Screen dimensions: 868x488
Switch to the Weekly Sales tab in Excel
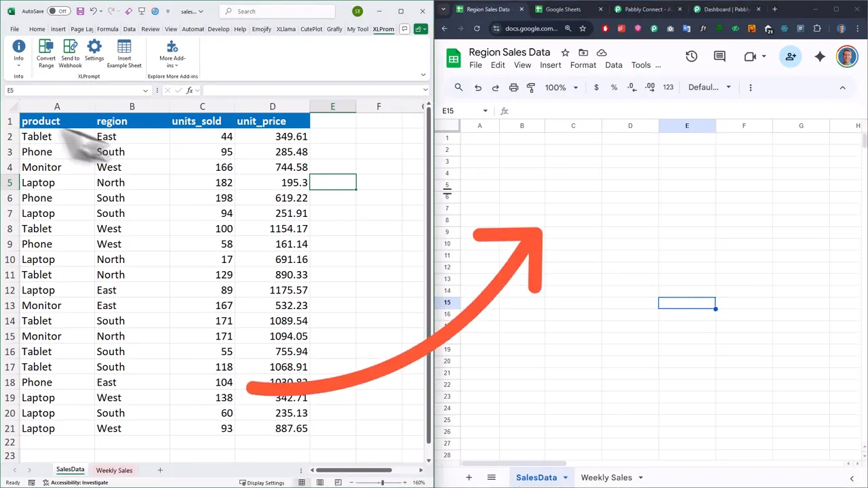(114, 470)
